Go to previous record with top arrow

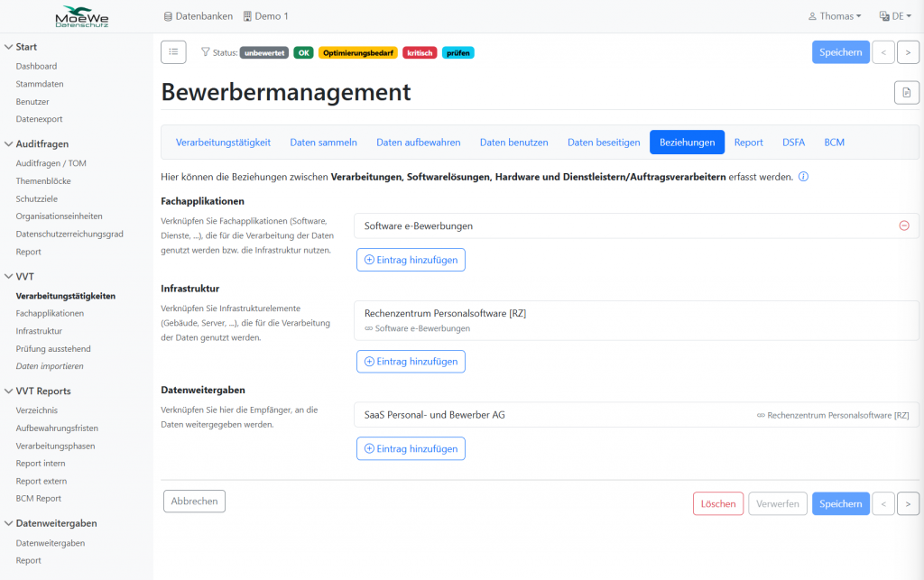tap(883, 52)
